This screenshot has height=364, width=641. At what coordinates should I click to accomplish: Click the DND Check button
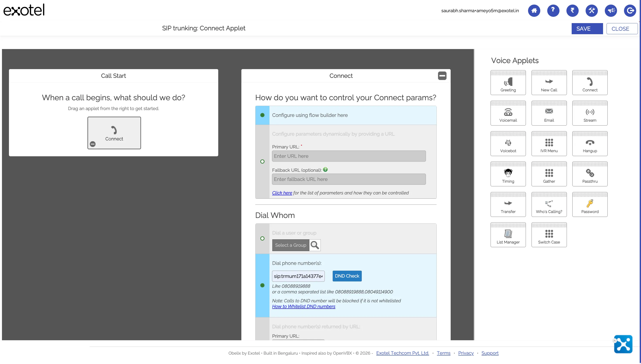pos(347,276)
